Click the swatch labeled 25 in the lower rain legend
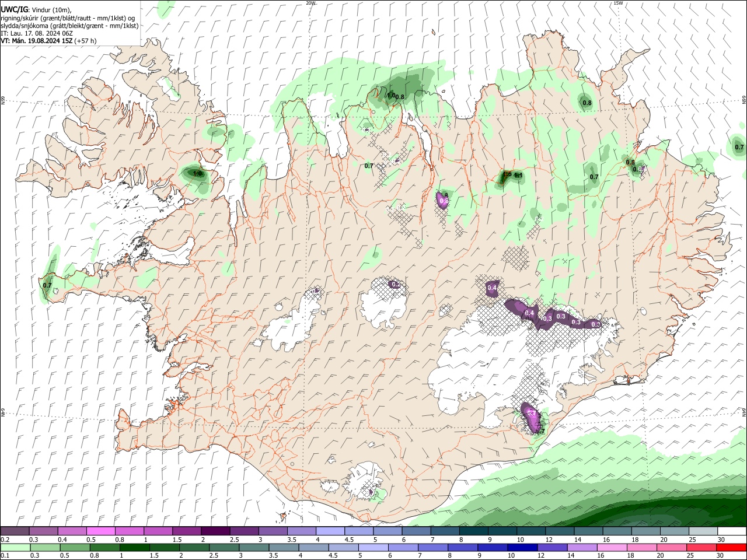The image size is (747, 560). tap(701, 548)
